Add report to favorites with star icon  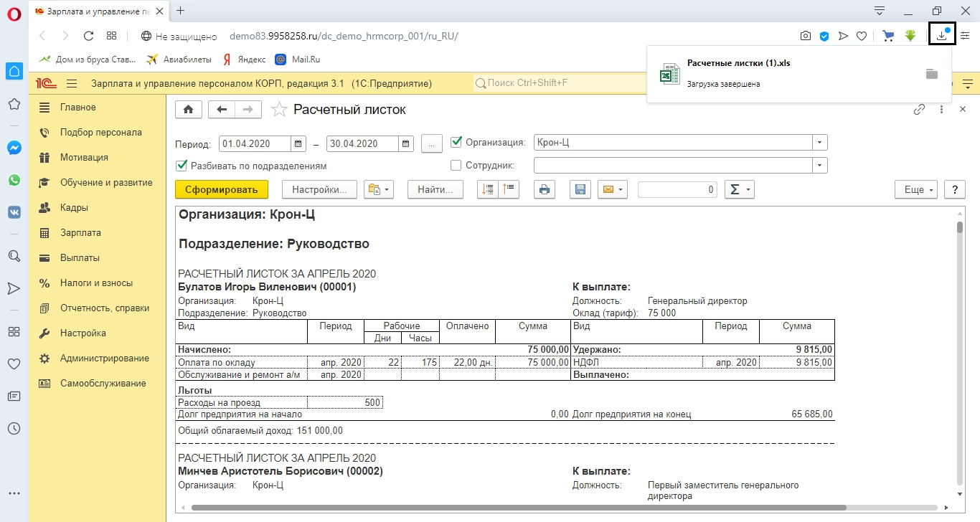point(279,110)
